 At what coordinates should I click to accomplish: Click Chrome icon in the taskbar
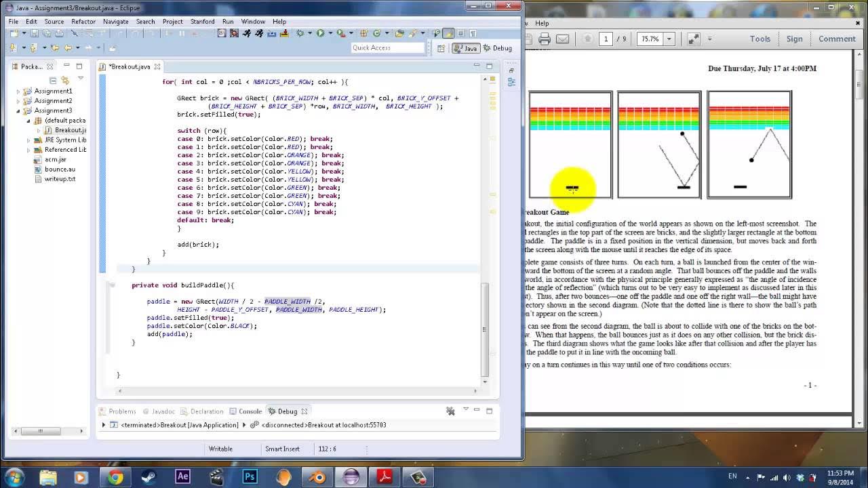click(x=115, y=476)
